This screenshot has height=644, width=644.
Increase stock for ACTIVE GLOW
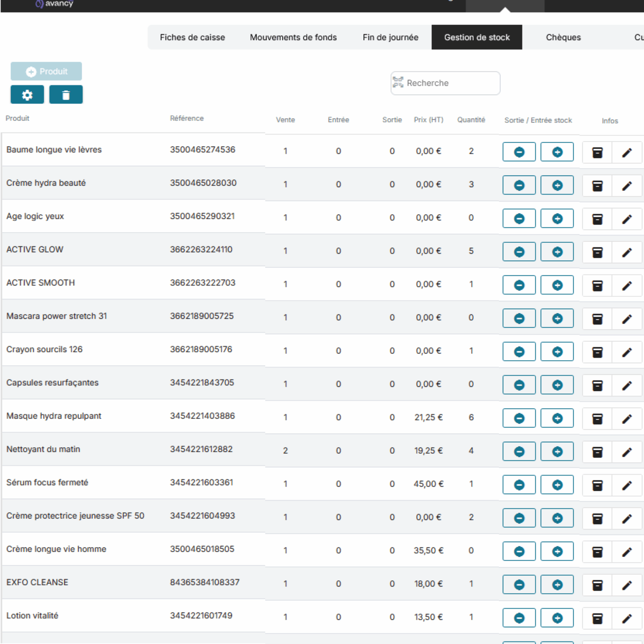pyautogui.click(x=557, y=251)
